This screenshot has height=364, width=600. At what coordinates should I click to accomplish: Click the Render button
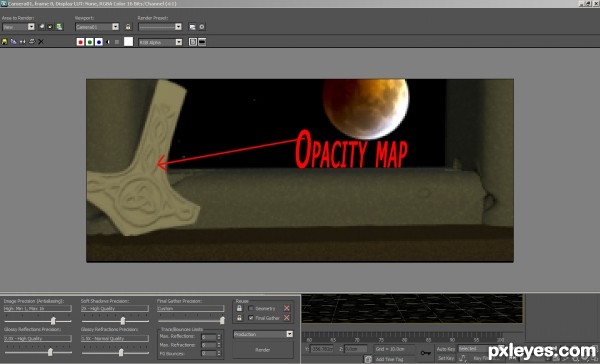tap(263, 350)
